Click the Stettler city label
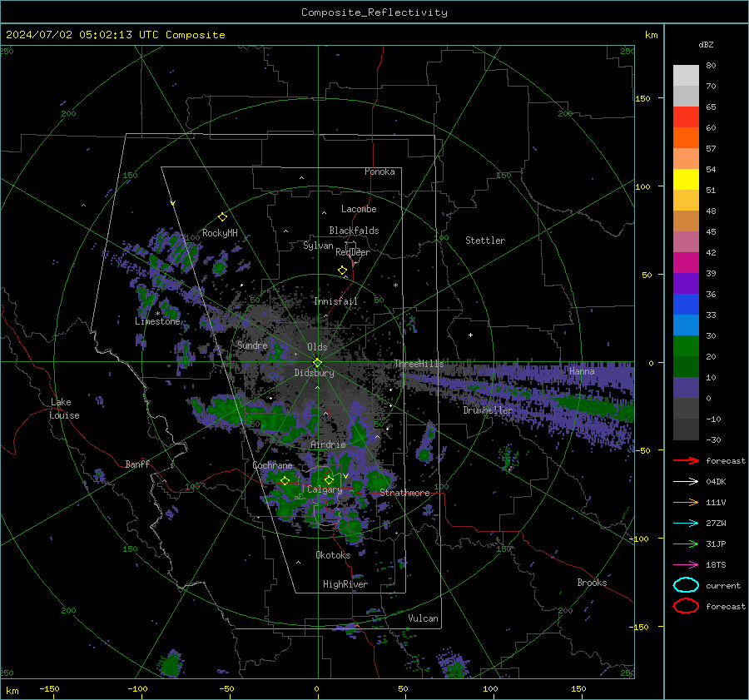This screenshot has width=749, height=700. (485, 241)
